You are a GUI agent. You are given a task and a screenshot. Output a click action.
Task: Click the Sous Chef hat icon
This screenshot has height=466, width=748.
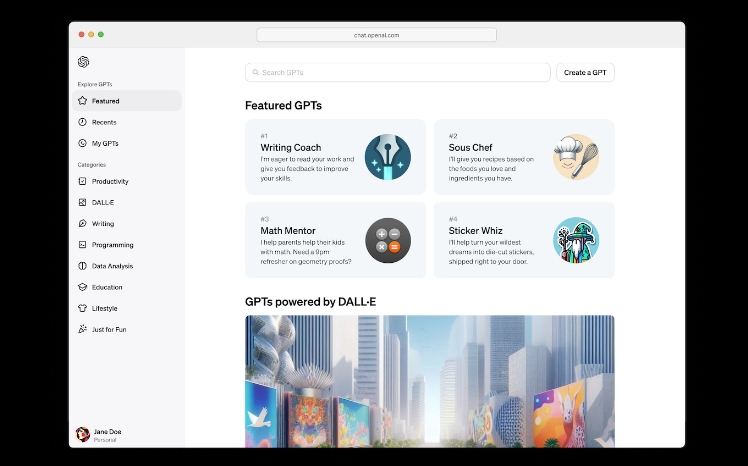pyautogui.click(x=576, y=157)
